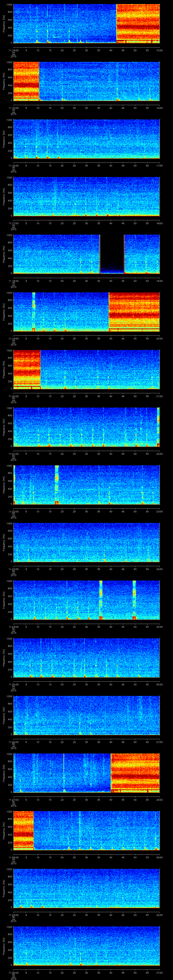
Task: Click the black data gap in the 11:18:00 spectrogram
Action: [112, 254]
